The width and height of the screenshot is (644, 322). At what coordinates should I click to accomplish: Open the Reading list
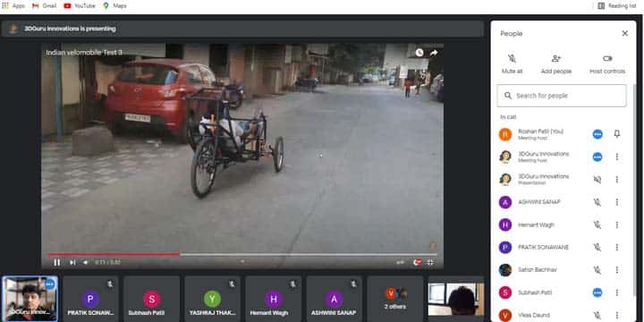pos(617,5)
